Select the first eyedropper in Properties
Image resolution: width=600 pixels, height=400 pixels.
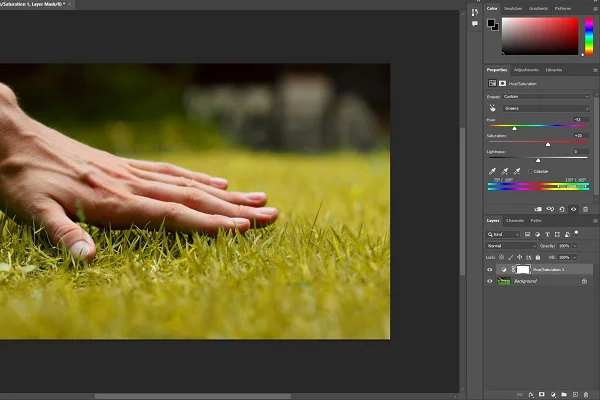(x=491, y=171)
